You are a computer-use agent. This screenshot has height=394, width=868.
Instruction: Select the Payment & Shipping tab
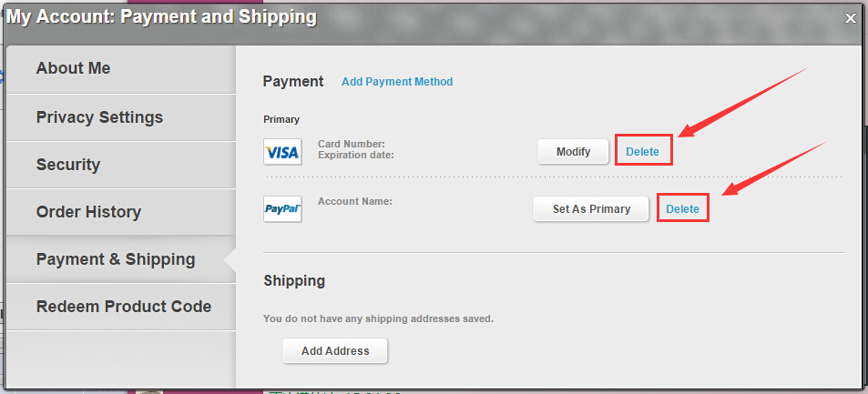(x=116, y=259)
